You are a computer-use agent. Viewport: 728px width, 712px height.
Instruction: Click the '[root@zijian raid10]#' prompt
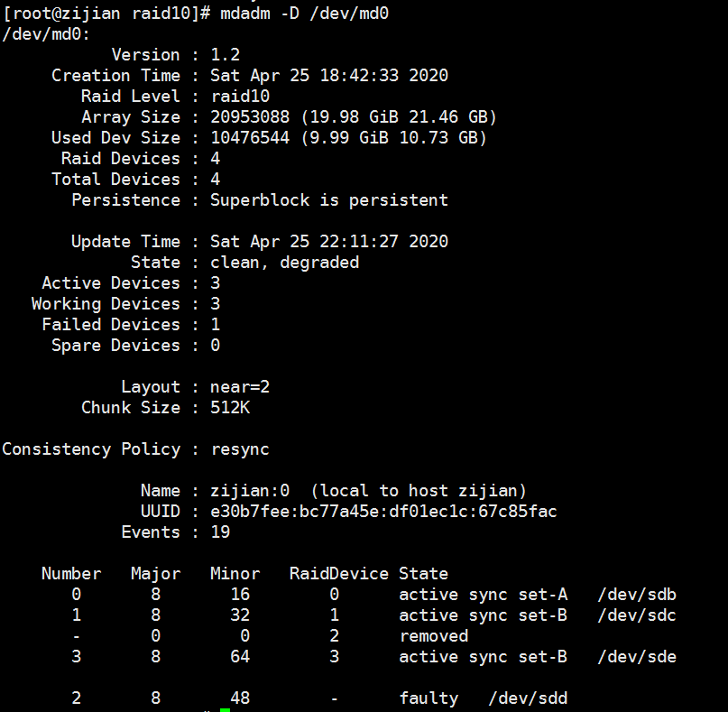(x=106, y=14)
